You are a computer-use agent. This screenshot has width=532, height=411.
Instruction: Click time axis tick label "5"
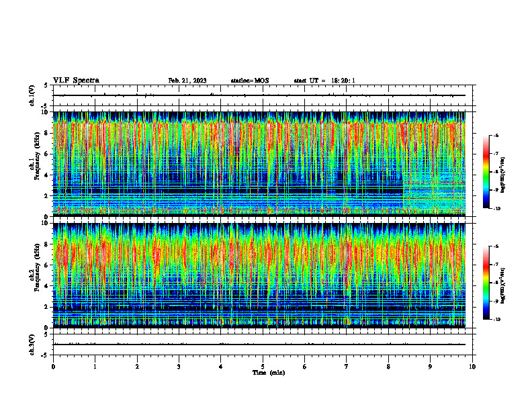click(263, 367)
